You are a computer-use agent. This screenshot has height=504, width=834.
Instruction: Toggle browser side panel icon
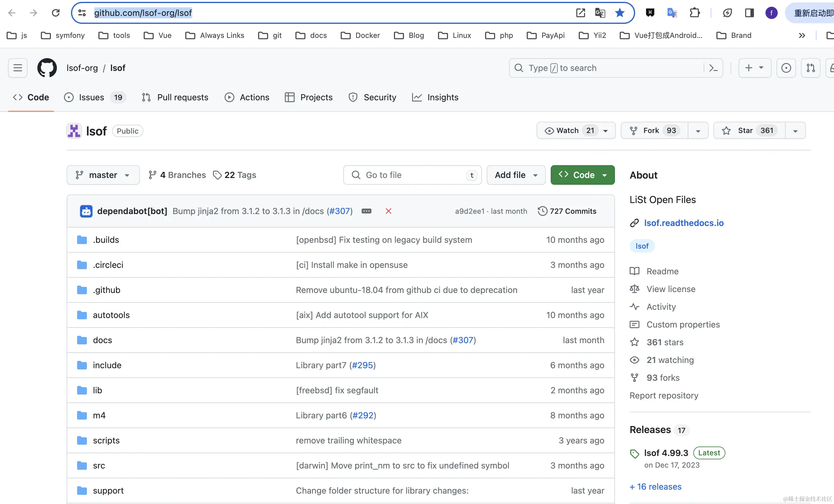pyautogui.click(x=749, y=13)
